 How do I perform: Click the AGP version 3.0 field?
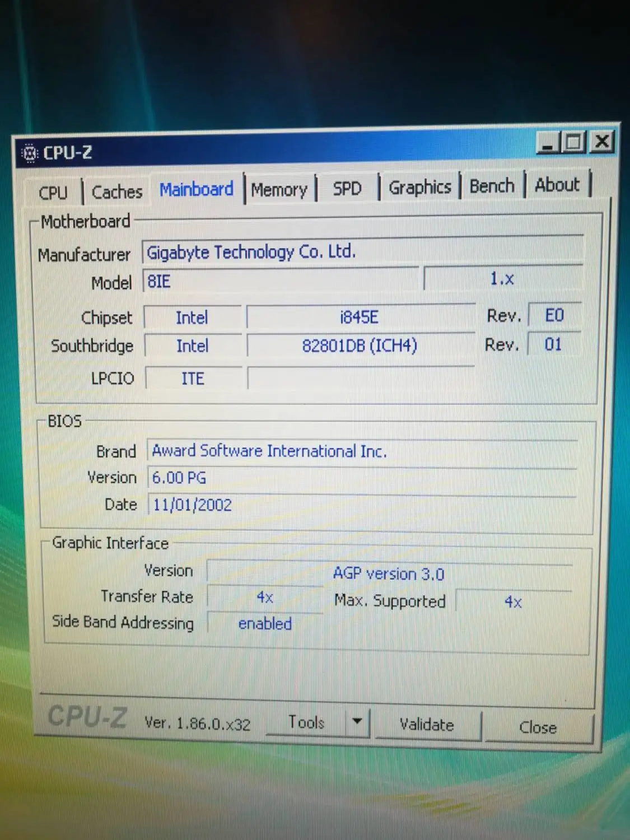point(389,573)
